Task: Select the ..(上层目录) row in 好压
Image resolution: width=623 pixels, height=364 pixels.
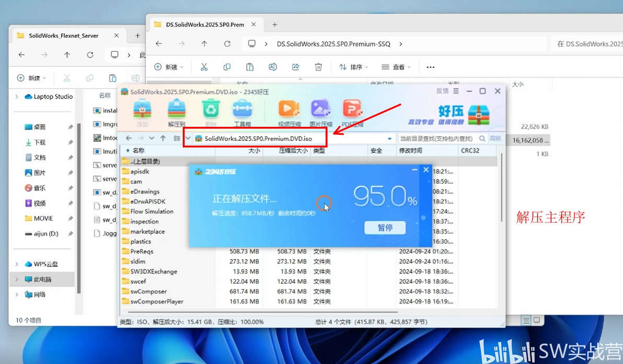Action: pyautogui.click(x=308, y=161)
